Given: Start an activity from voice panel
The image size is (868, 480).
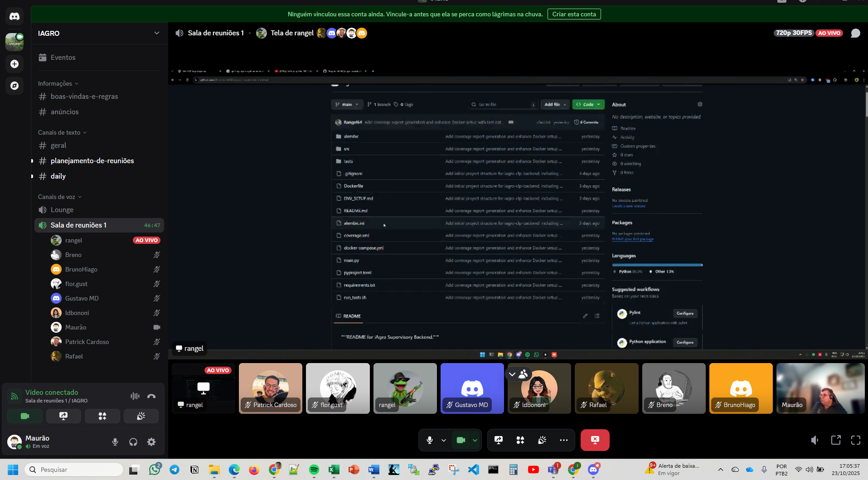Looking at the screenshot, I should pyautogui.click(x=102, y=416).
